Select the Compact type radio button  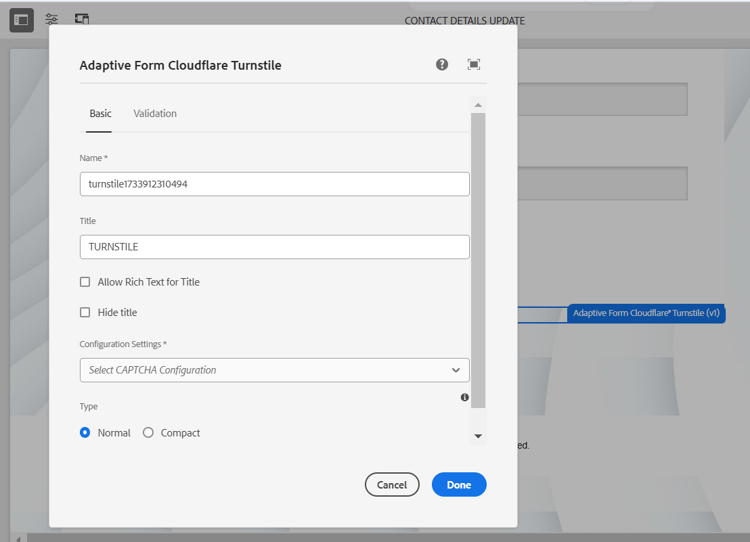click(148, 432)
